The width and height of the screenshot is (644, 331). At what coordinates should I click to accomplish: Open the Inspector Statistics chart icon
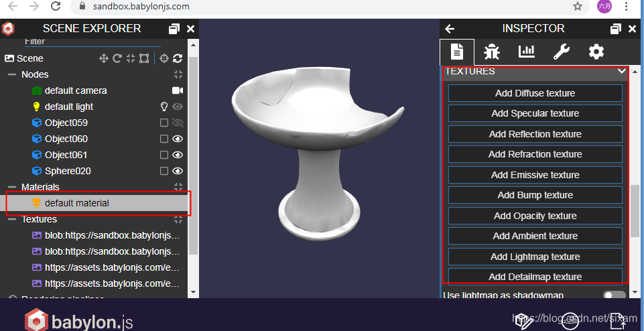[x=527, y=52]
